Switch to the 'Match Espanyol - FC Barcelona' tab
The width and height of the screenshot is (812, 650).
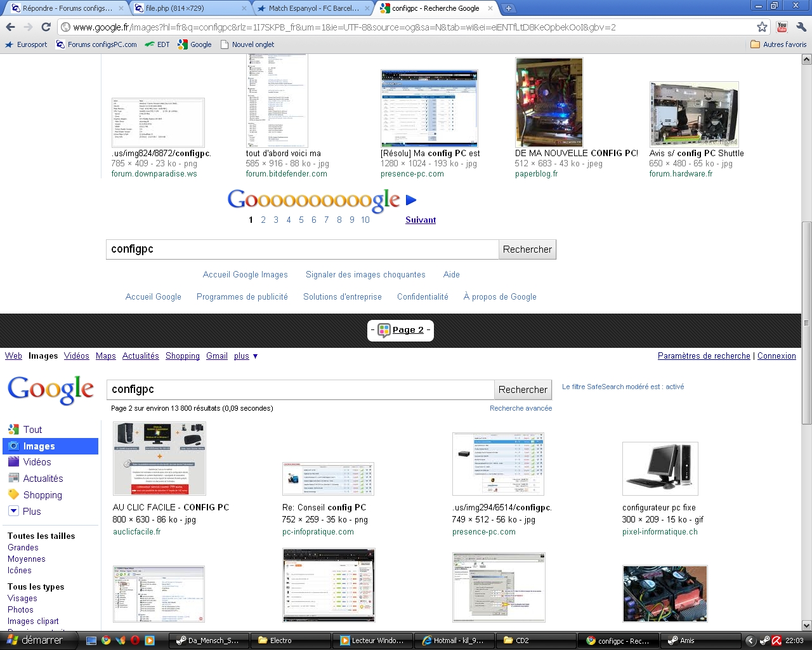(312, 8)
